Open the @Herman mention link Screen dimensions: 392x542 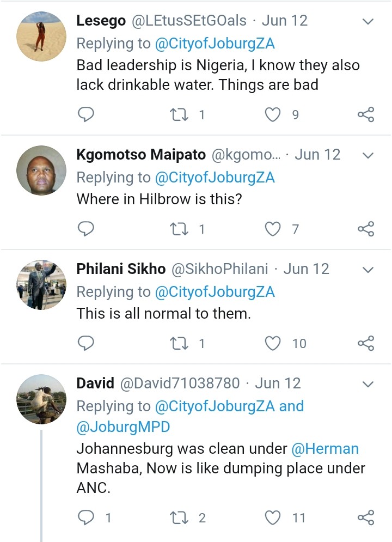coord(326,449)
